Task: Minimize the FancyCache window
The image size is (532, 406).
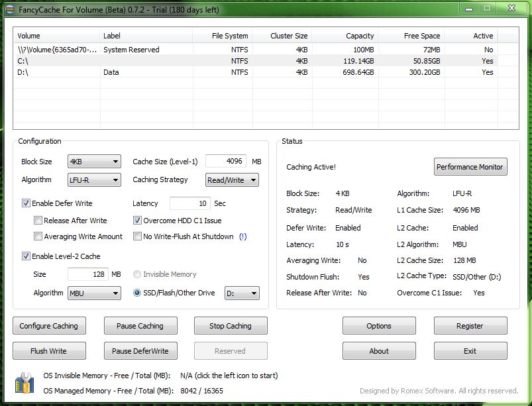Action: click(469, 9)
